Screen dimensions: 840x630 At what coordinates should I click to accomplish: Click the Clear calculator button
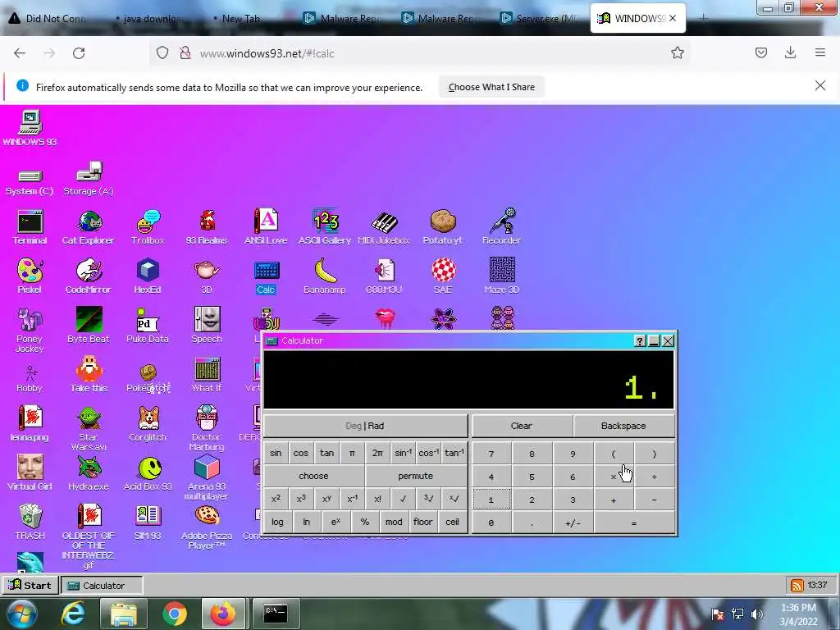(521, 426)
